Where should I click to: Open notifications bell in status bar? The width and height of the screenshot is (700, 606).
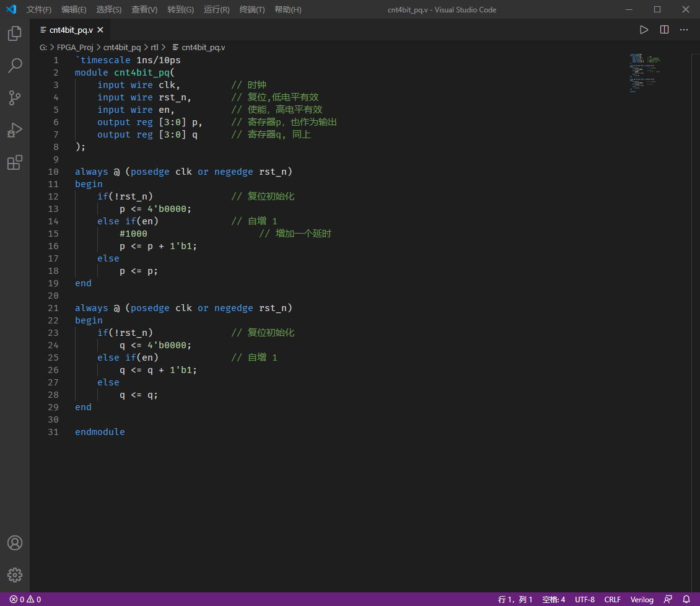point(686,599)
